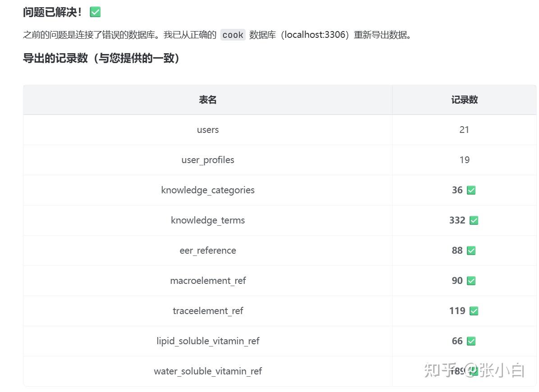Click the knowledge_terms row label

click(x=208, y=220)
